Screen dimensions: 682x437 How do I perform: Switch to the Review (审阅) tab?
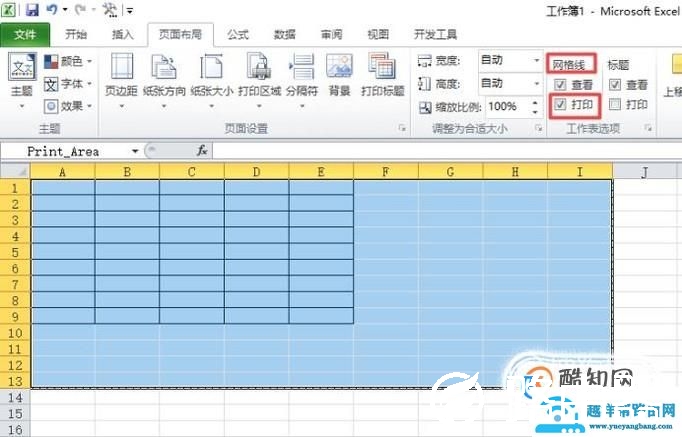click(x=332, y=34)
